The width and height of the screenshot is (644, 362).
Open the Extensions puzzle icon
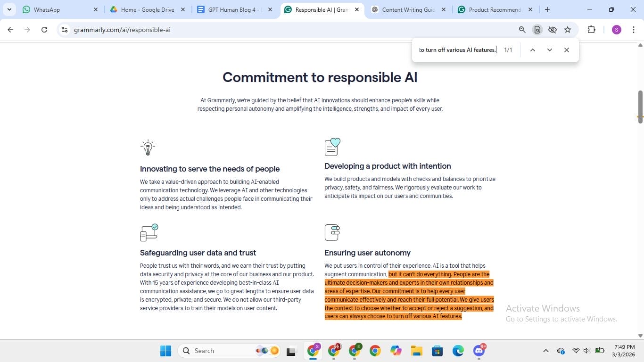(x=591, y=30)
